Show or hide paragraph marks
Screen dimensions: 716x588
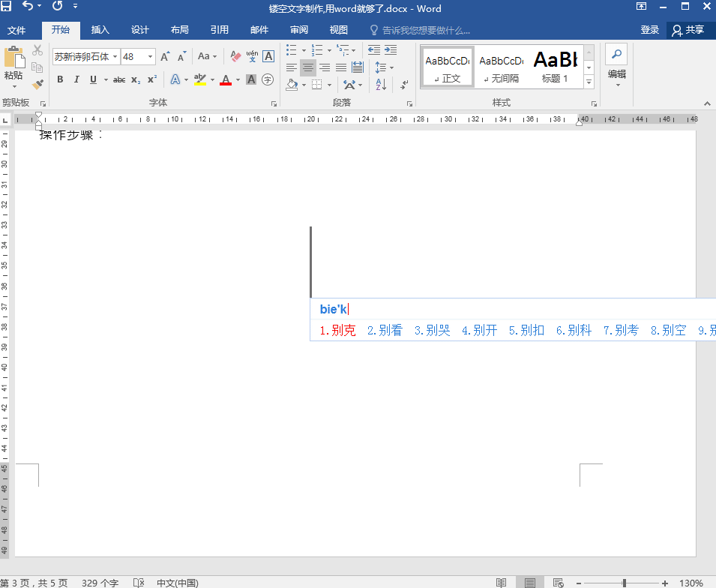pos(404,85)
